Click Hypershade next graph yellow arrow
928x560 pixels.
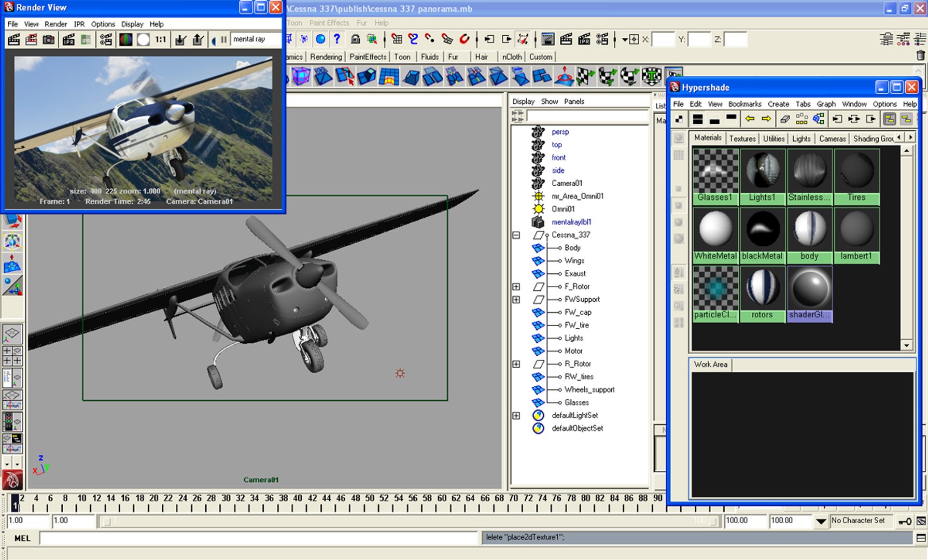click(x=766, y=119)
